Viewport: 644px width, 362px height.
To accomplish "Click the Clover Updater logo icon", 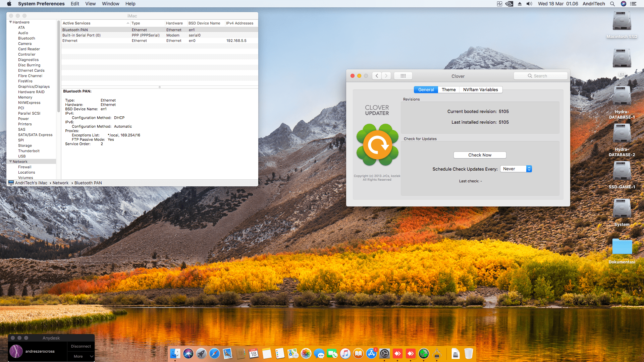I will click(x=377, y=145).
